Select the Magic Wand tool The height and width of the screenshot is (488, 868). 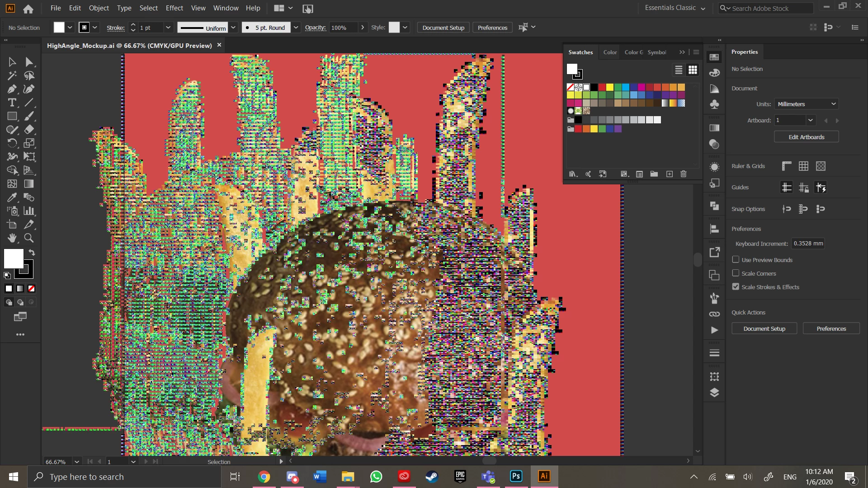(12, 75)
